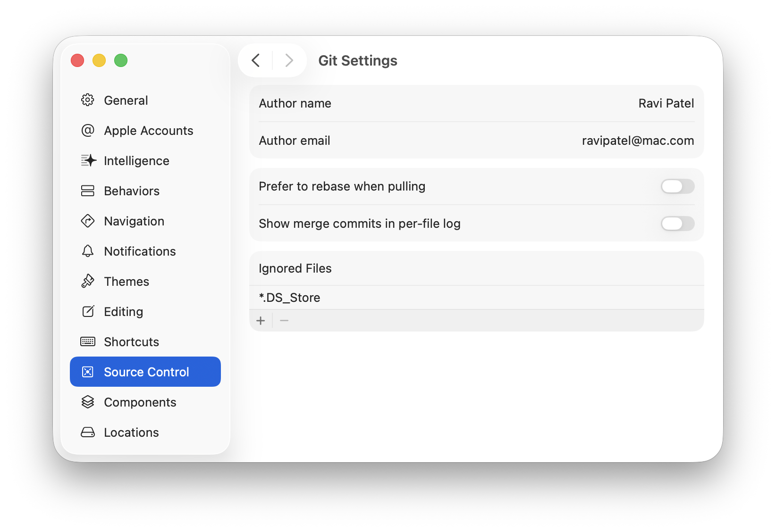Select the Notifications pane label
Screen dimensions: 776x532
pyautogui.click(x=140, y=251)
